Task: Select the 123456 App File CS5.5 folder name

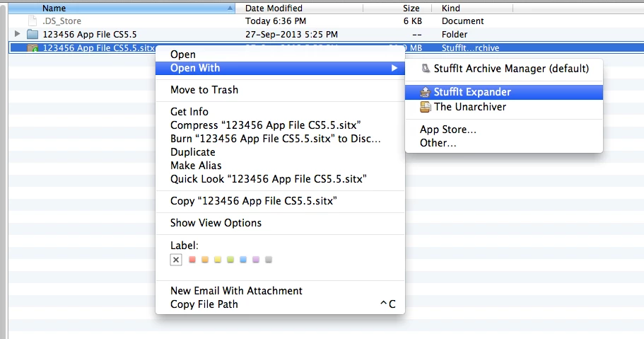Action: click(x=90, y=34)
